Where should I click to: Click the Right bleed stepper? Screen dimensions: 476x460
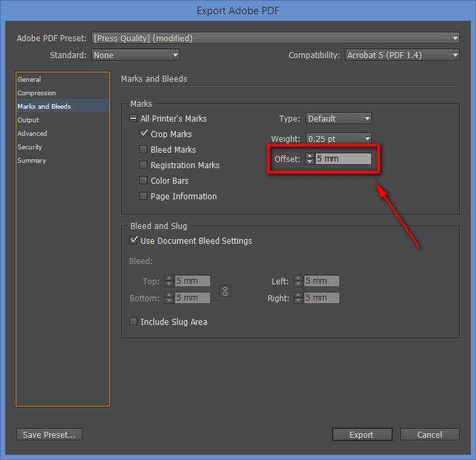tap(298, 298)
